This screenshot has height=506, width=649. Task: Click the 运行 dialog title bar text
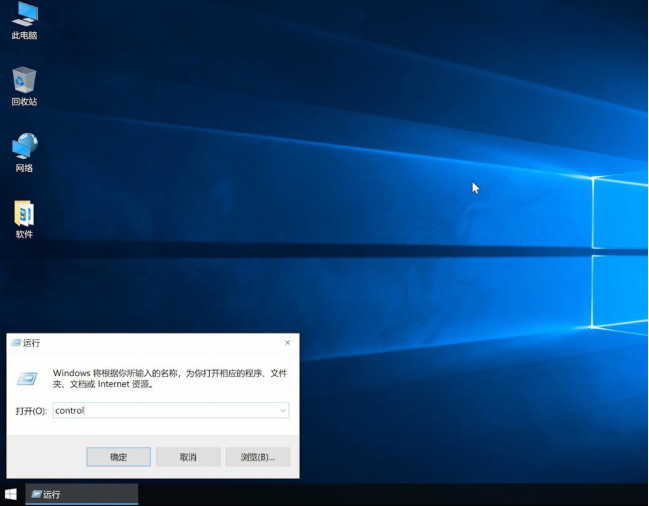[32, 343]
